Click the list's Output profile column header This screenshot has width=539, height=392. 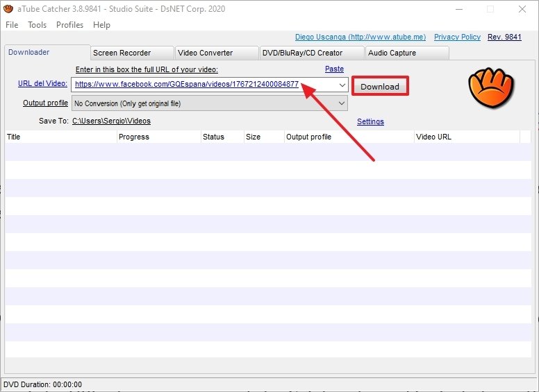[x=349, y=137]
